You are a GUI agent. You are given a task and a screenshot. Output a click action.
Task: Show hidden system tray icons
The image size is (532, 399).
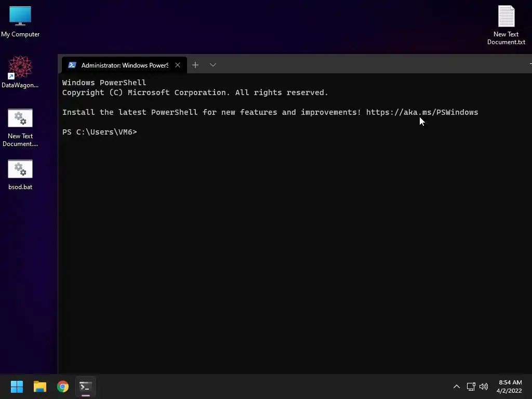[457, 387]
